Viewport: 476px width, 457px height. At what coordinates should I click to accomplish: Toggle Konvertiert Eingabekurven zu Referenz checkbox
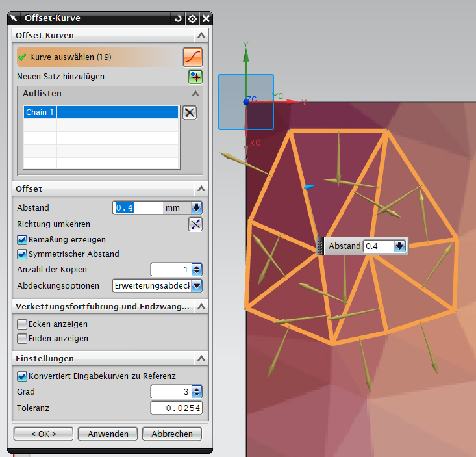[22, 376]
